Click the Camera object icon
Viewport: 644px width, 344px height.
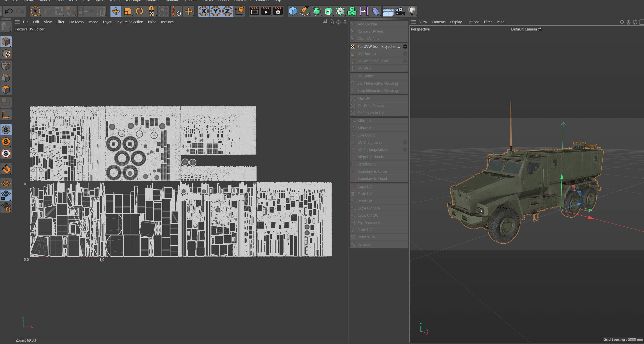coord(400,11)
